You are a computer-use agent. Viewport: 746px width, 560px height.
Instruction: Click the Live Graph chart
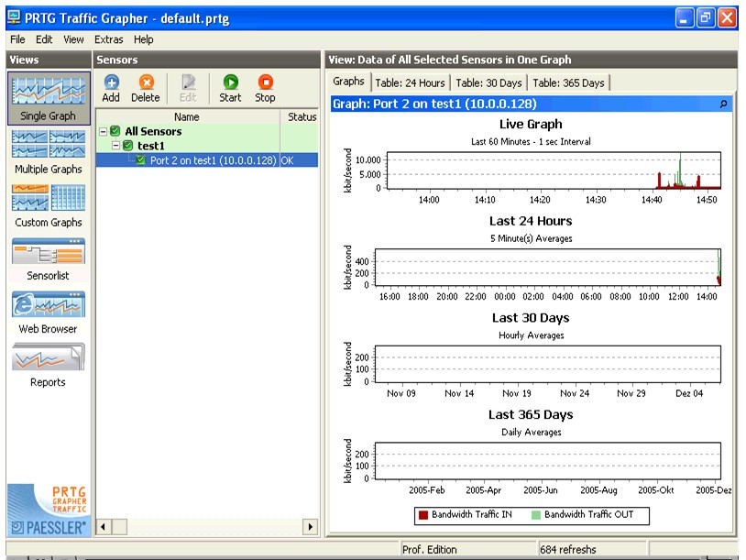(554, 170)
